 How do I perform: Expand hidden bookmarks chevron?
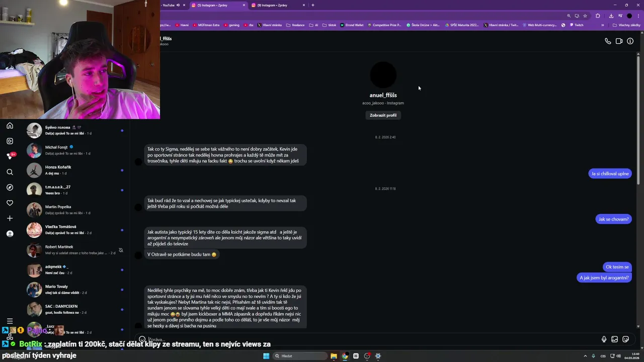(x=602, y=25)
